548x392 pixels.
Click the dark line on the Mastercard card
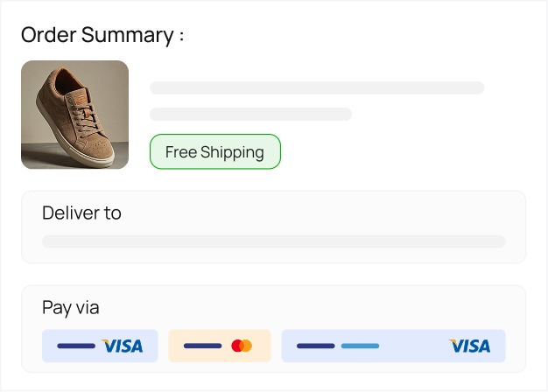point(202,346)
